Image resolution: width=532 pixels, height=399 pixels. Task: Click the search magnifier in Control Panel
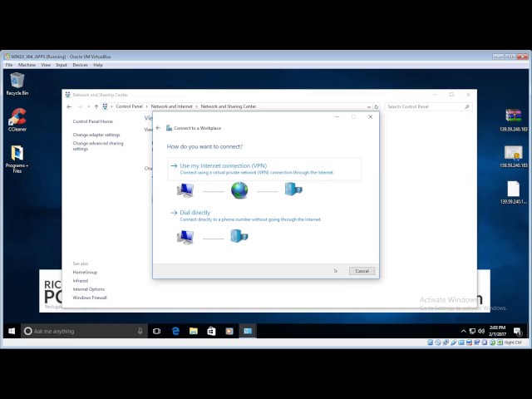(467, 106)
